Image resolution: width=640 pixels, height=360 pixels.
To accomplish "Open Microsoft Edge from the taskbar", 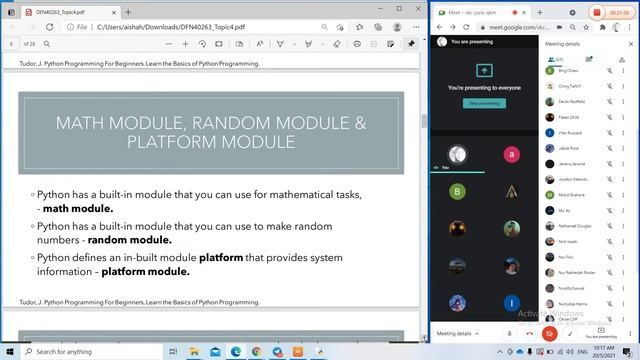I will (236, 351).
